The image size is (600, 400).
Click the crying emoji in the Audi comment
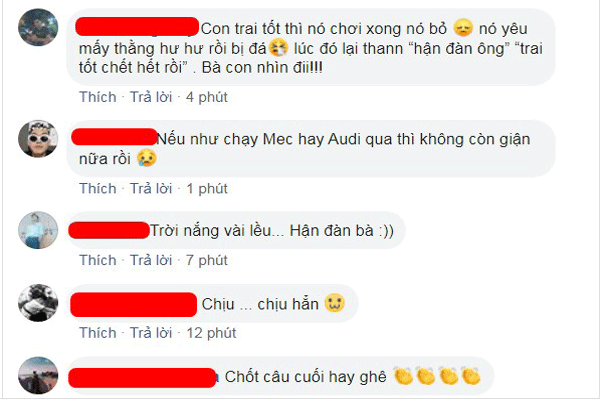pos(147,158)
